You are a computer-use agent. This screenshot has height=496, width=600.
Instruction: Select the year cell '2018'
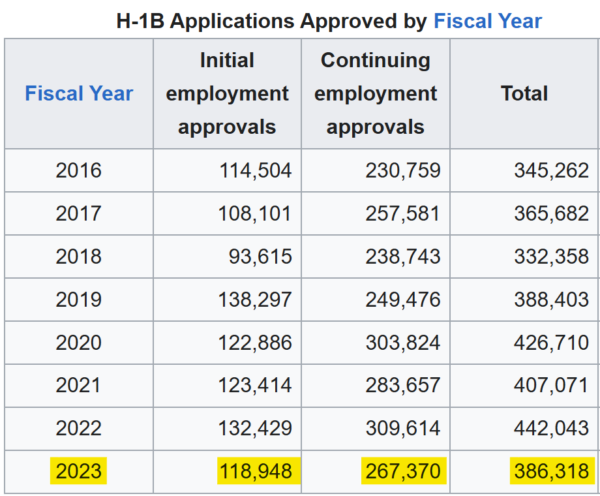(79, 256)
